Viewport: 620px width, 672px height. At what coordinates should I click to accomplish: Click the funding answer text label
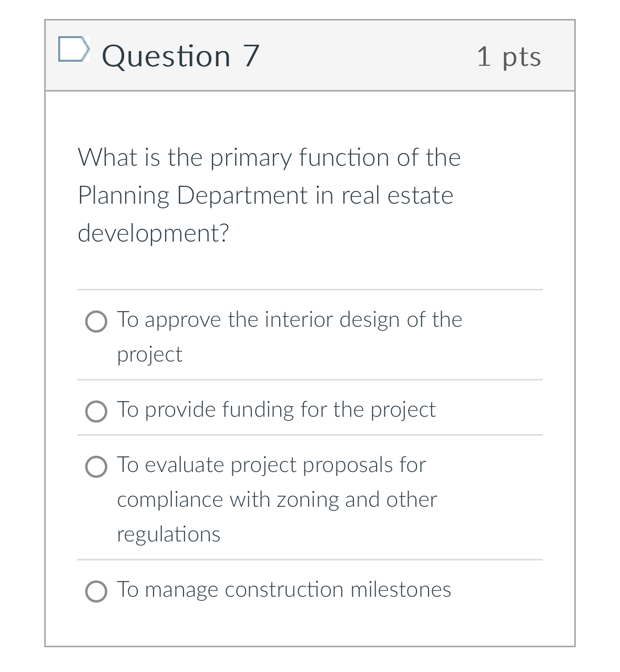click(x=276, y=410)
